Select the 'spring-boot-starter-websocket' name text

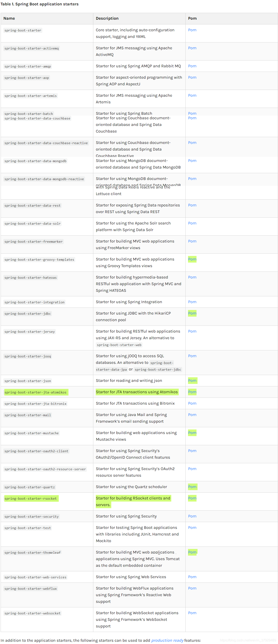point(32,614)
